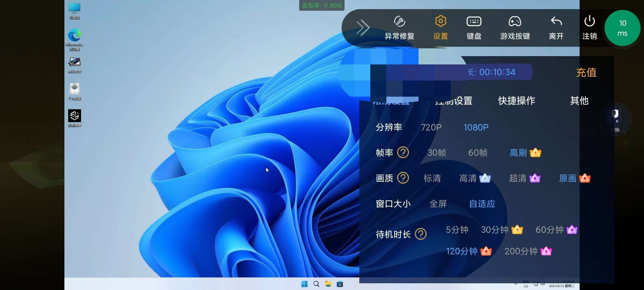The height and width of the screenshot is (290, 644).
Task: Click the 离开 back arrow icon
Action: tap(556, 21)
